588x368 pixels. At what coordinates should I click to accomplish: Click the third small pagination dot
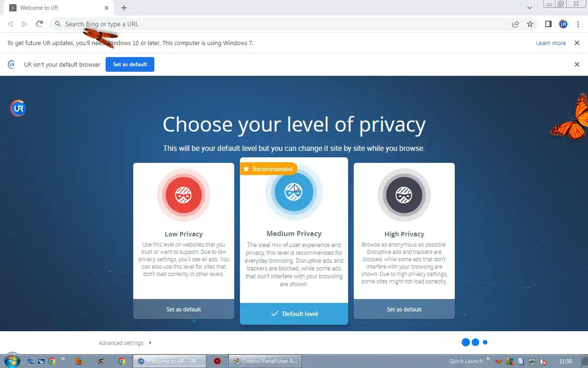[x=485, y=342]
